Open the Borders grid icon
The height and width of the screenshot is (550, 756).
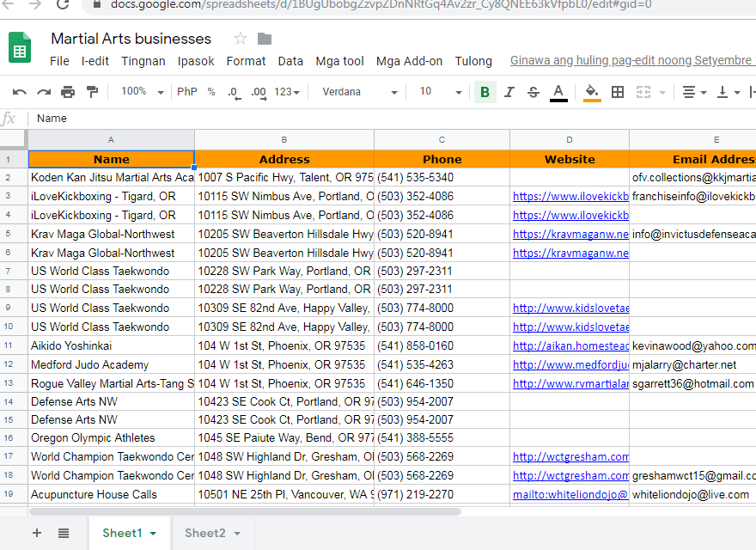pos(618,92)
